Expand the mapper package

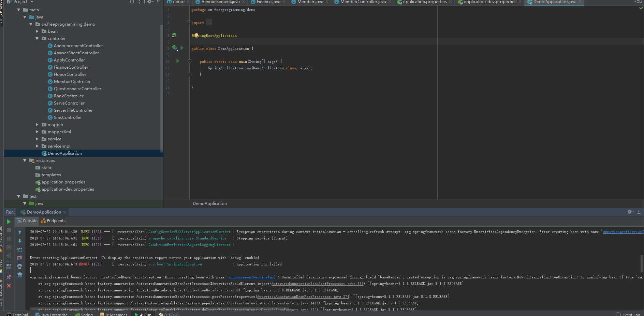coord(37,125)
